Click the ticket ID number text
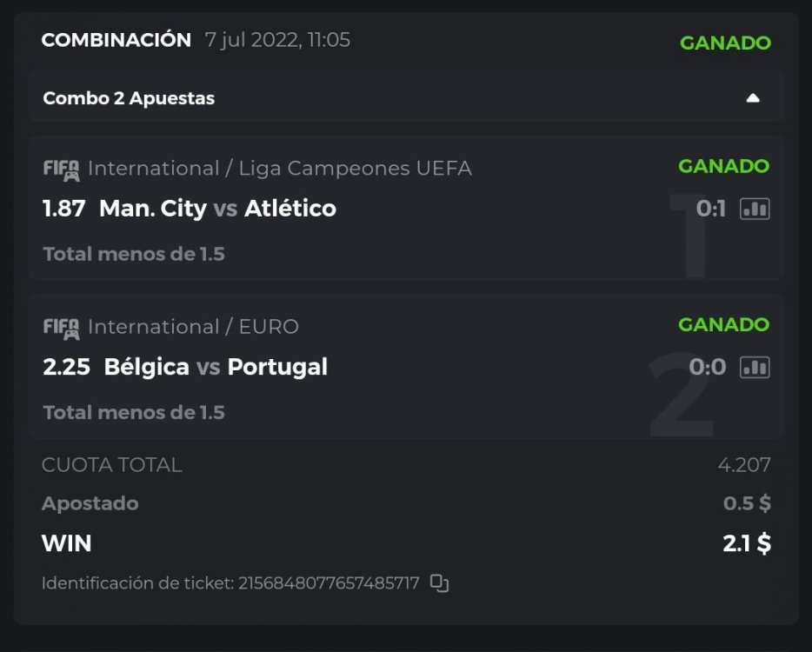 click(329, 583)
